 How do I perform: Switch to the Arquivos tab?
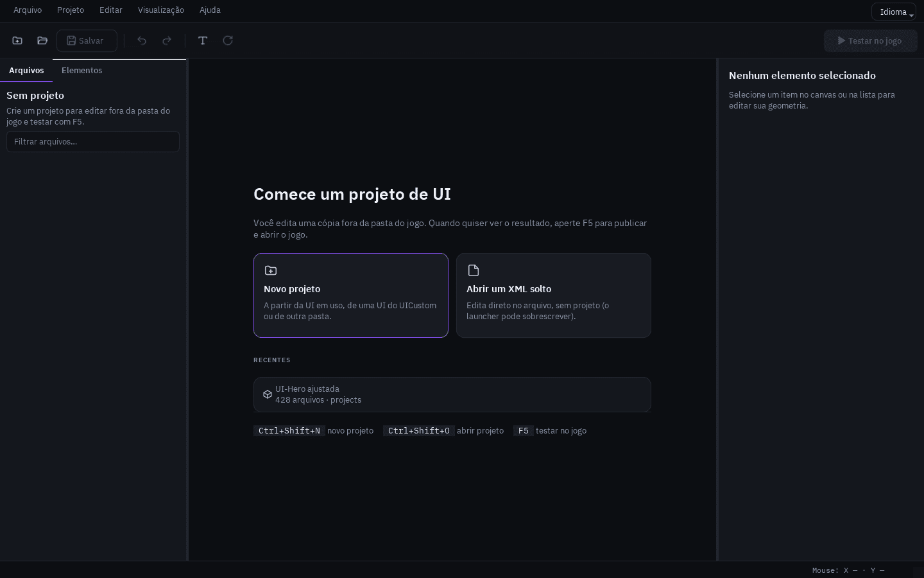point(26,71)
